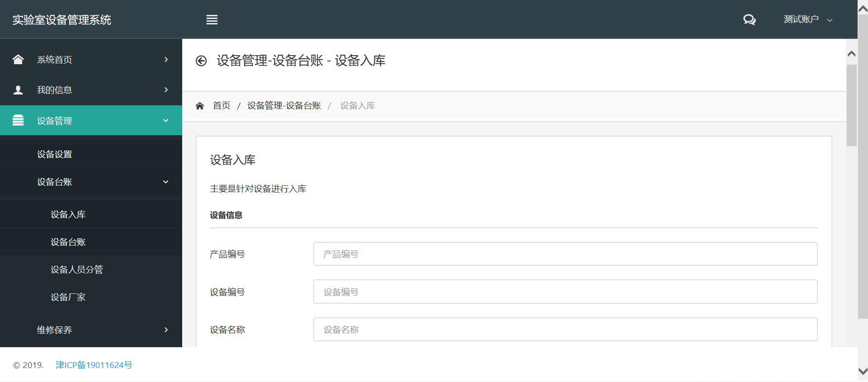
Task: Click the hamburger menu toggle icon
Action: tap(212, 20)
